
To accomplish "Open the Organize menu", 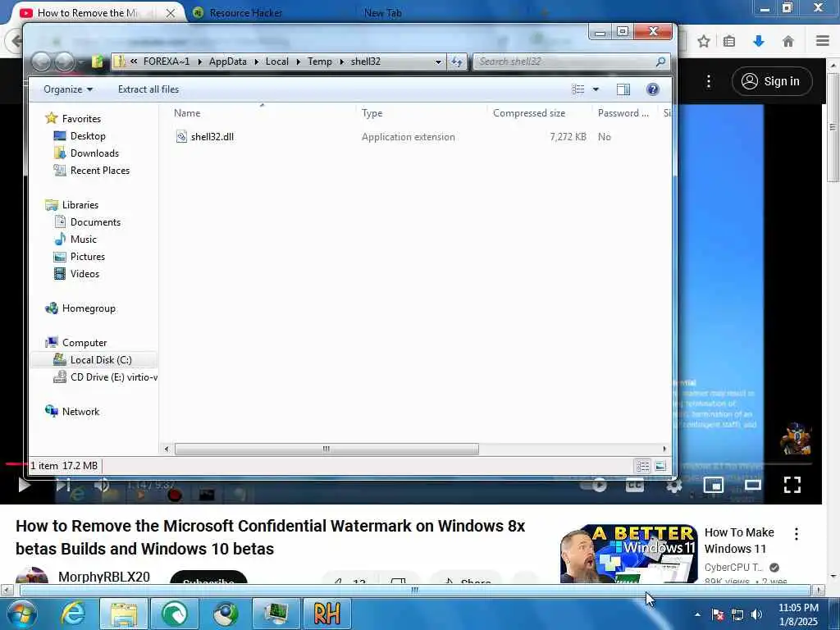I will tap(68, 89).
